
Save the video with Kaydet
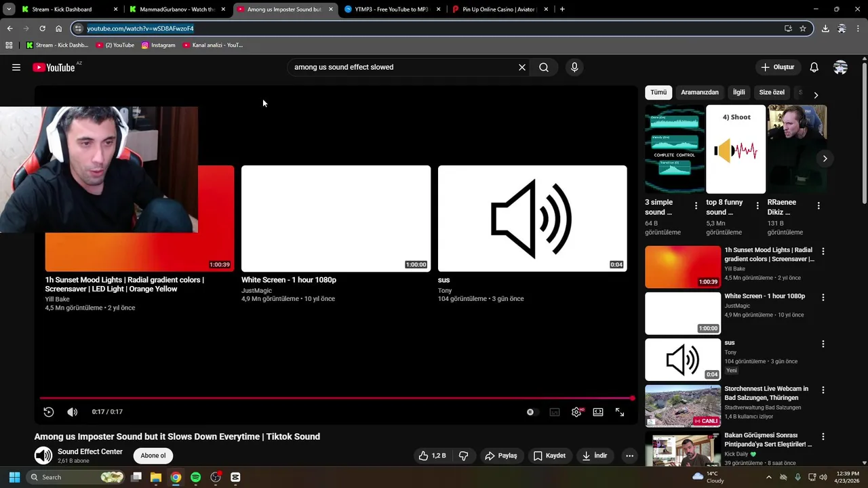[549, 456]
